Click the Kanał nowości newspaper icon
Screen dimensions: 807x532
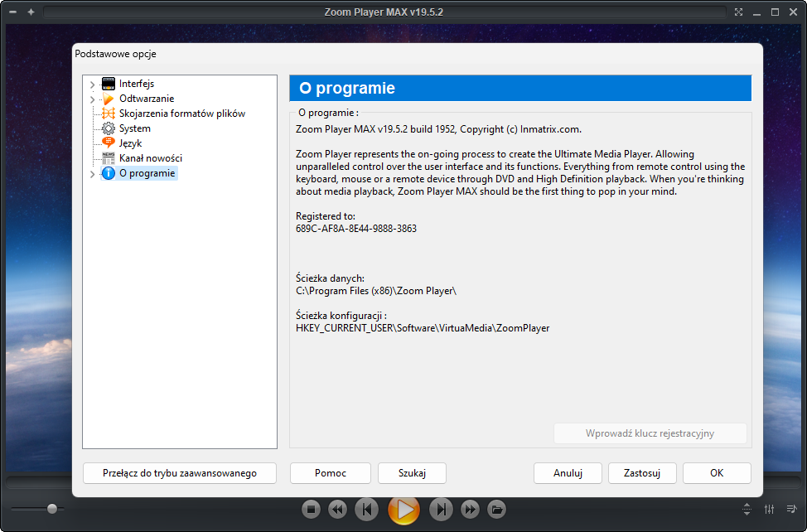pyautogui.click(x=108, y=158)
